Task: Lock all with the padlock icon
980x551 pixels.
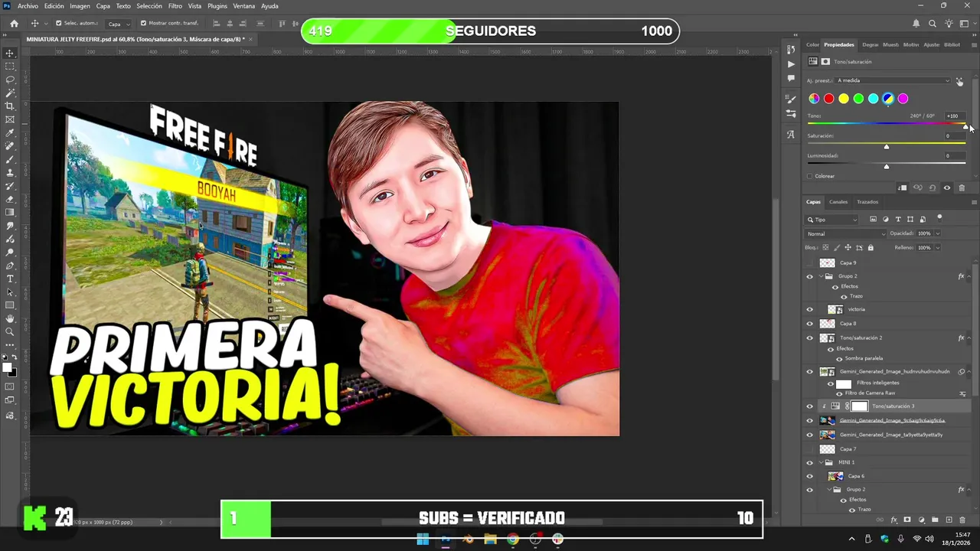Action: 871,247
